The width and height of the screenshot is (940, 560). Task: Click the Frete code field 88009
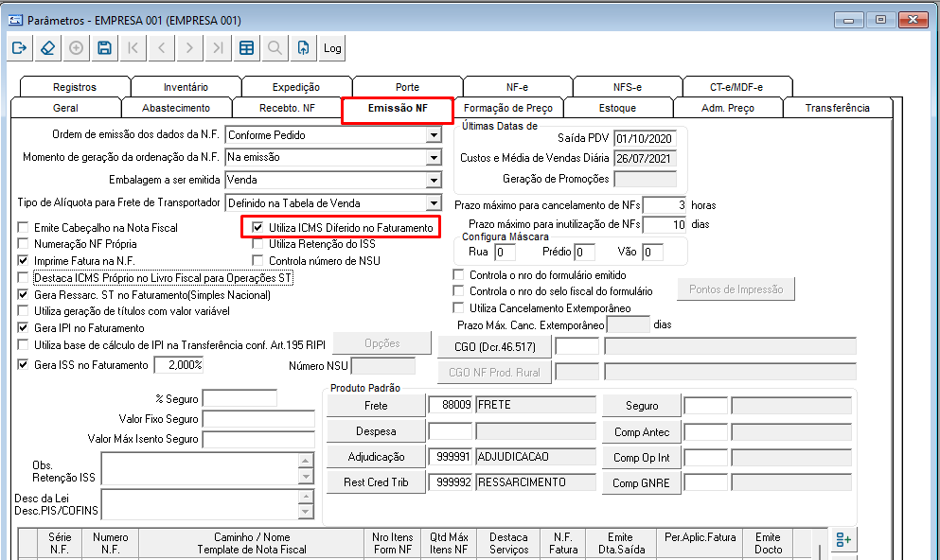click(451, 405)
